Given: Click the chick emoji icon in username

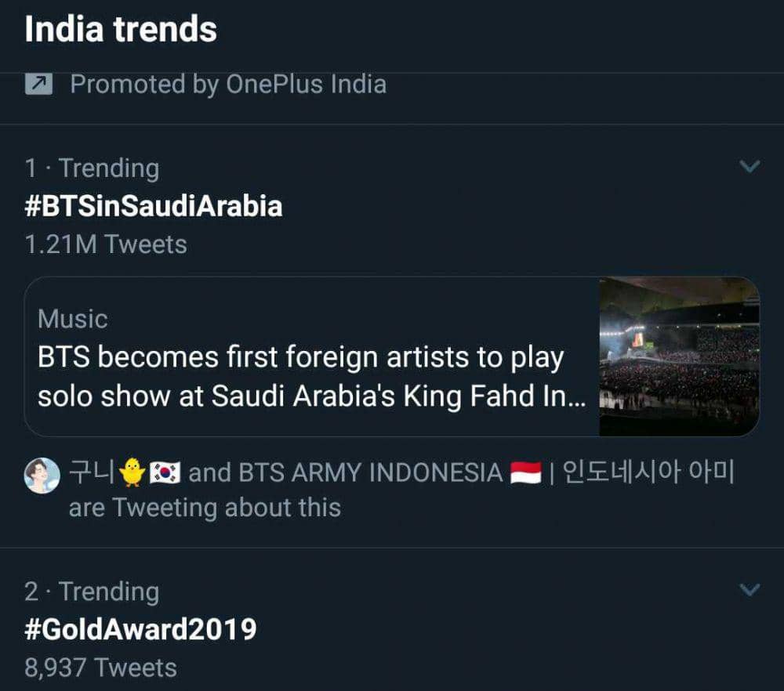Looking at the screenshot, I should pos(132,472).
